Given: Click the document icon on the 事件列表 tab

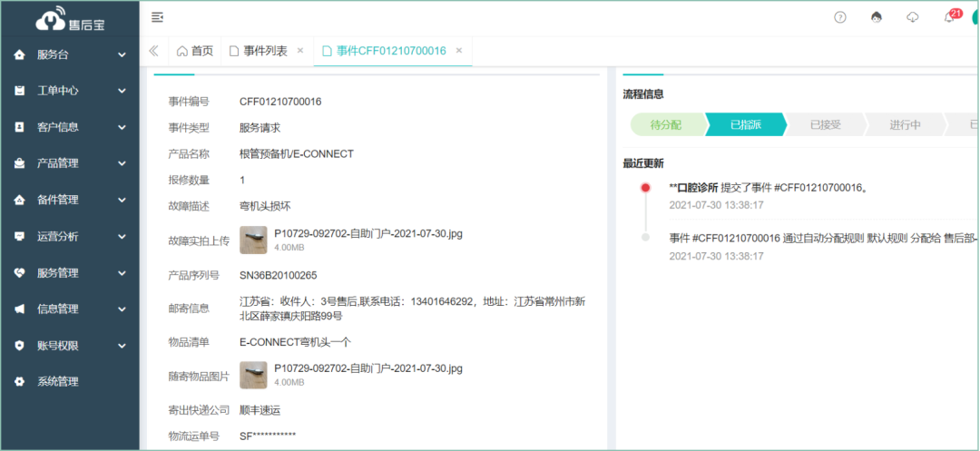Looking at the screenshot, I should (234, 51).
